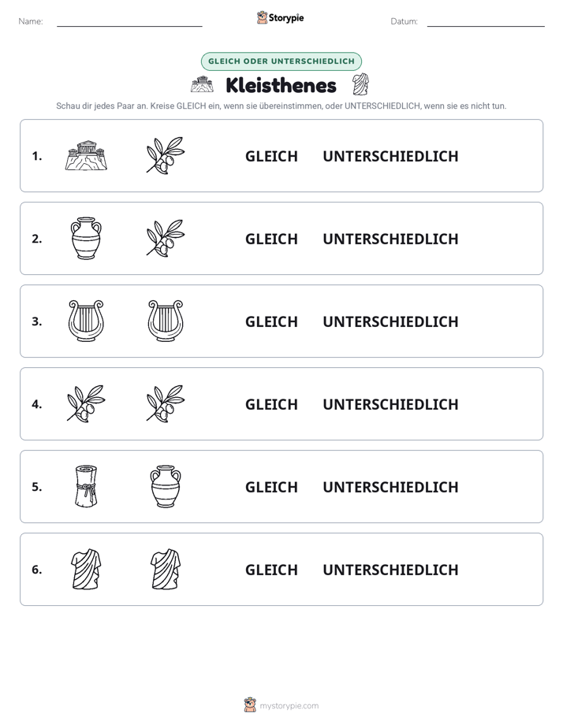563x728 pixels.
Task: Open the mystorypie.com footer link
Action: (281, 705)
